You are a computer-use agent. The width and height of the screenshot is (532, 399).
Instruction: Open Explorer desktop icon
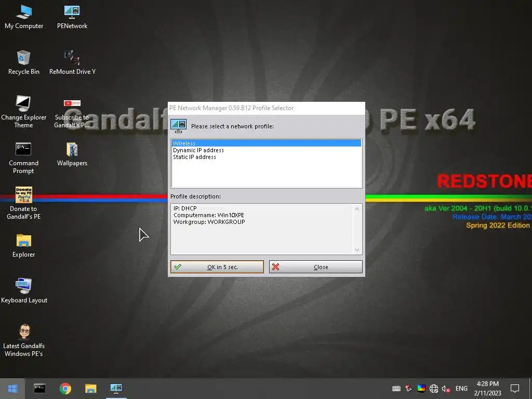(24, 246)
